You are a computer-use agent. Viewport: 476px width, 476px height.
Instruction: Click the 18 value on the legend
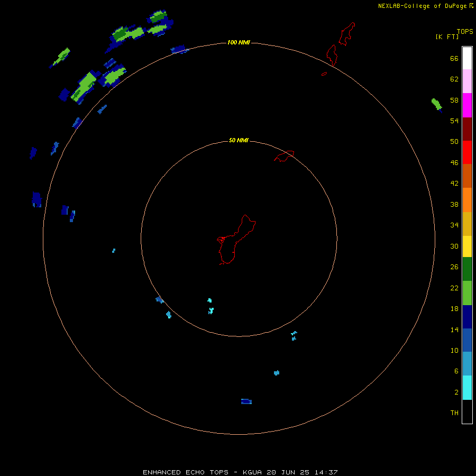[454, 309]
